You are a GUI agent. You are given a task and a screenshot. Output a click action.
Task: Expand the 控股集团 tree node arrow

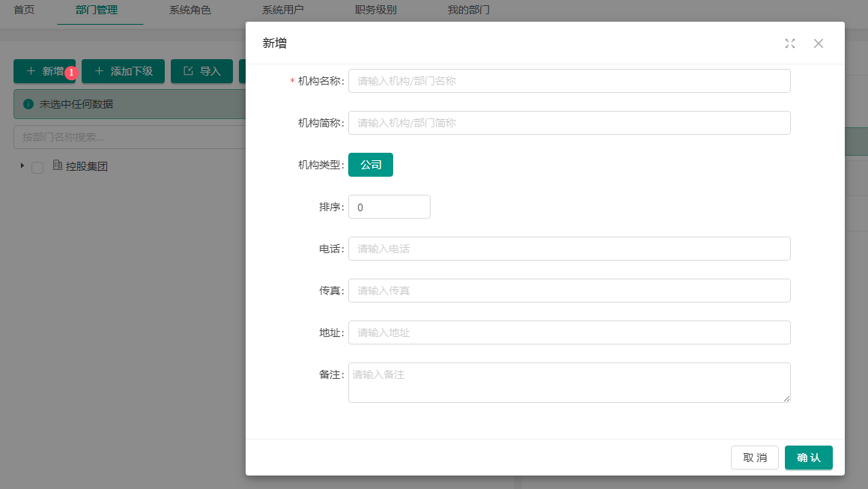pyautogui.click(x=22, y=165)
